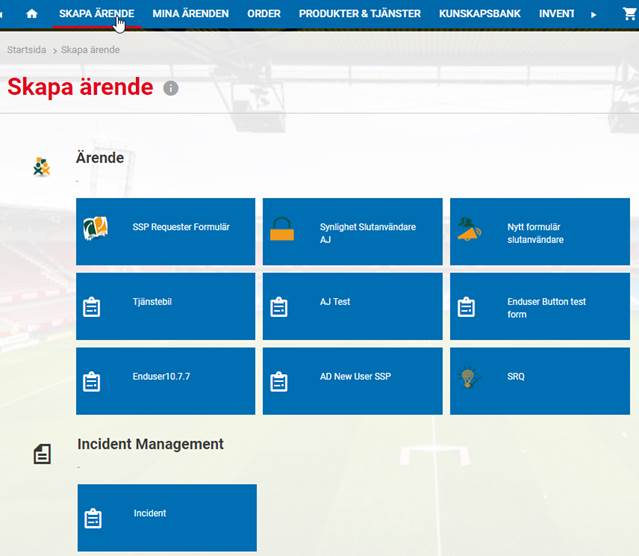This screenshot has height=556, width=639.
Task: Click the SSP Requester Formulär icon
Action: pyautogui.click(x=95, y=229)
